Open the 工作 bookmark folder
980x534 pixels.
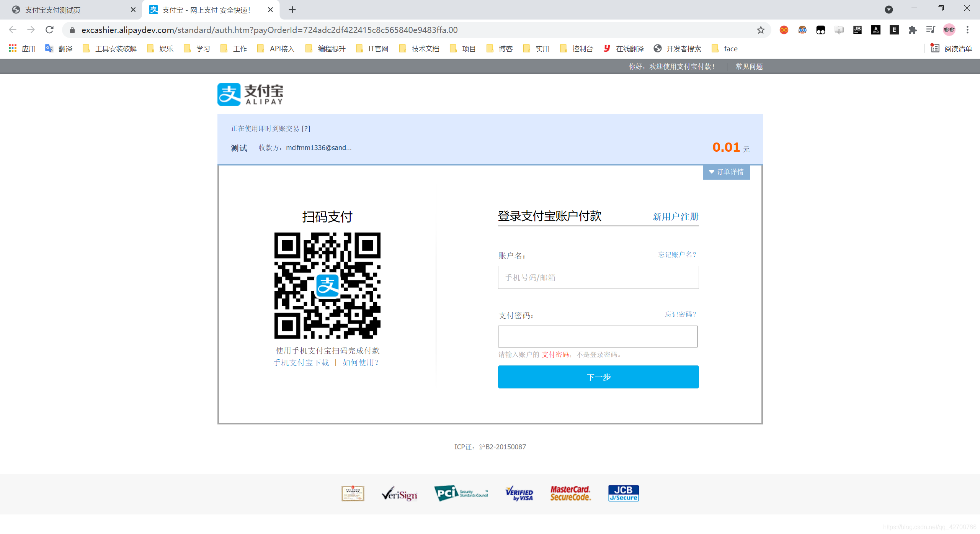click(x=234, y=49)
